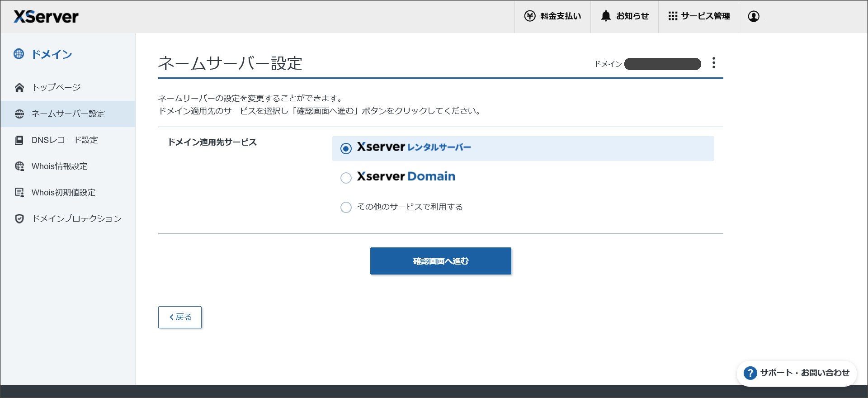
Task: Open お知らせ in the header
Action: (x=624, y=16)
